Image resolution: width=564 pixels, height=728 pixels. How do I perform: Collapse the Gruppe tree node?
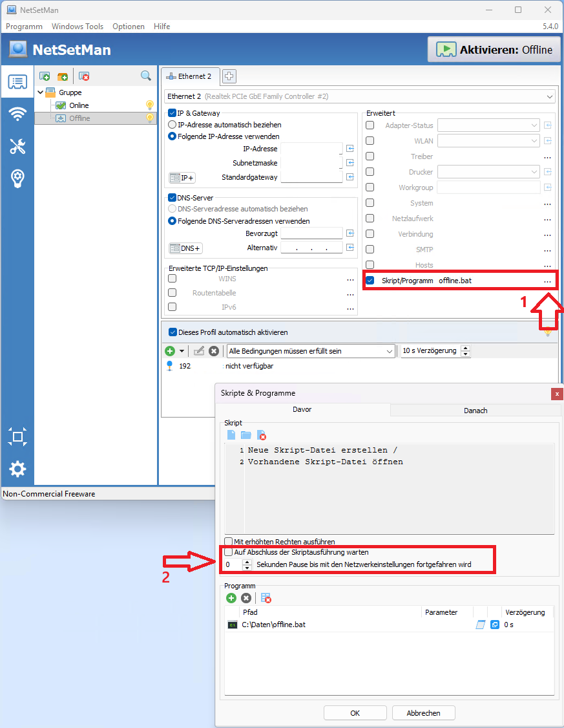40,92
